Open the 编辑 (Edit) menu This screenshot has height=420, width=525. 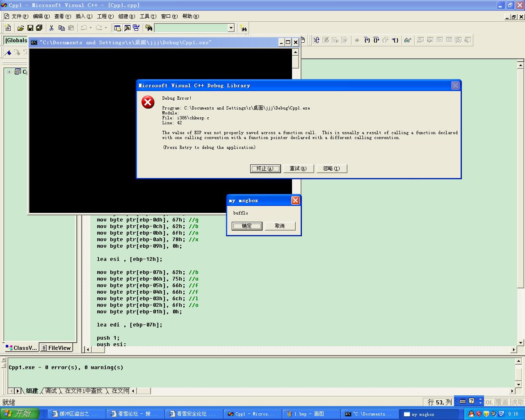click(x=41, y=16)
